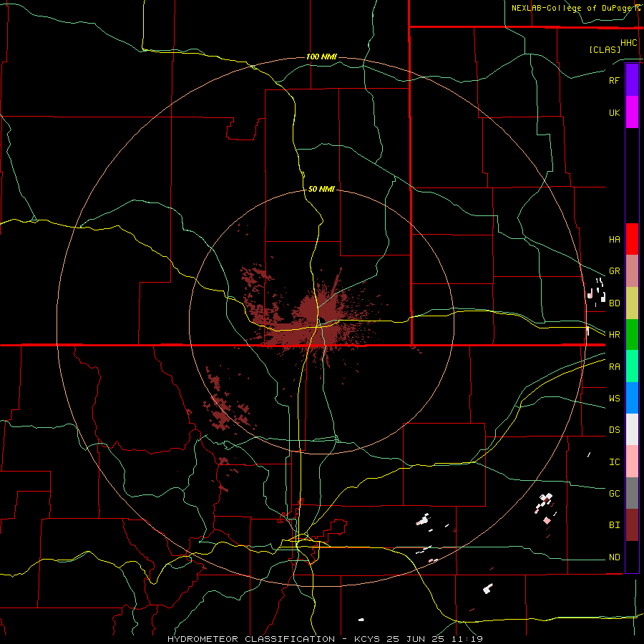Click the WS legend label
644x644 pixels.
point(614,399)
